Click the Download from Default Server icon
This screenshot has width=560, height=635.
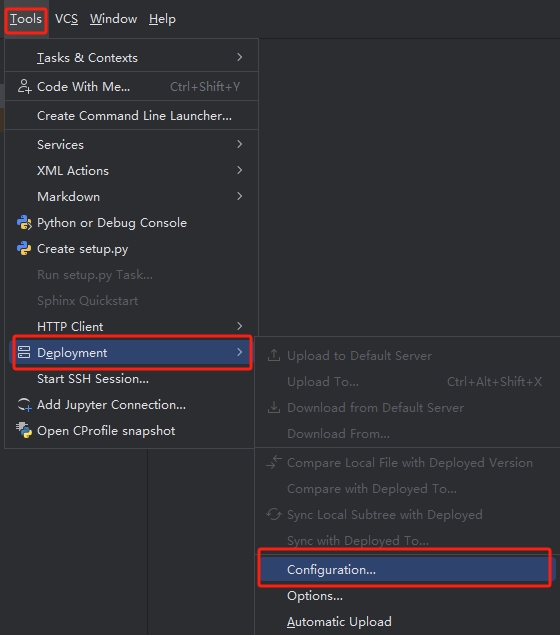click(274, 407)
